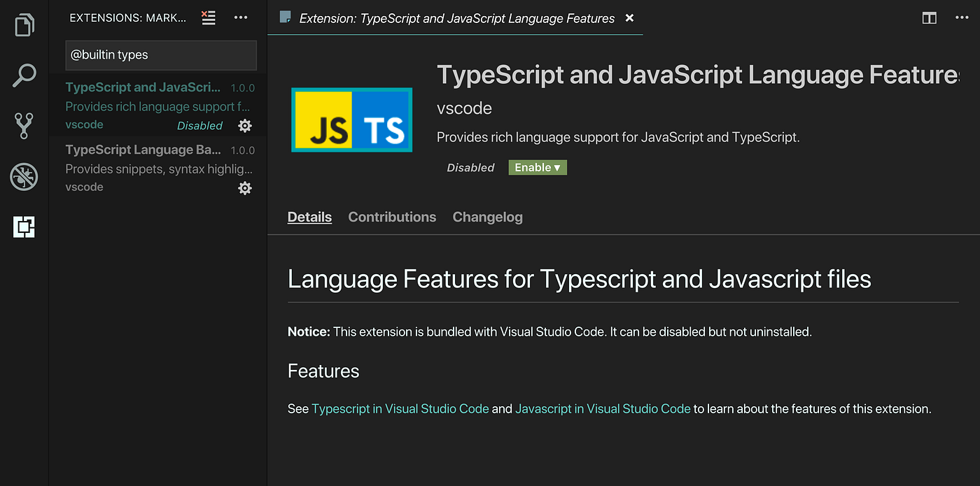The width and height of the screenshot is (980, 486).
Task: Open the Search view icon
Action: pyautogui.click(x=24, y=75)
